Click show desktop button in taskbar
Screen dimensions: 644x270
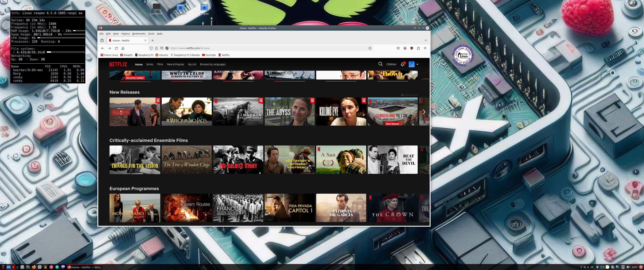coord(8,267)
